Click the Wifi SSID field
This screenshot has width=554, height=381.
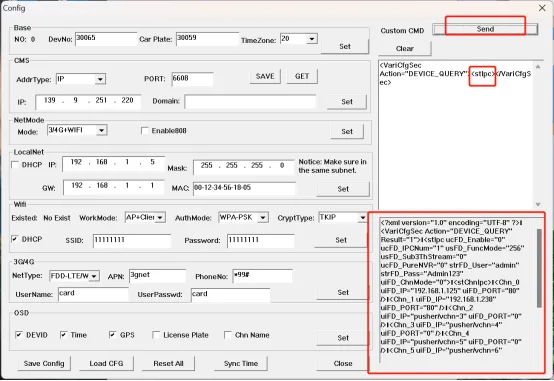coord(132,241)
